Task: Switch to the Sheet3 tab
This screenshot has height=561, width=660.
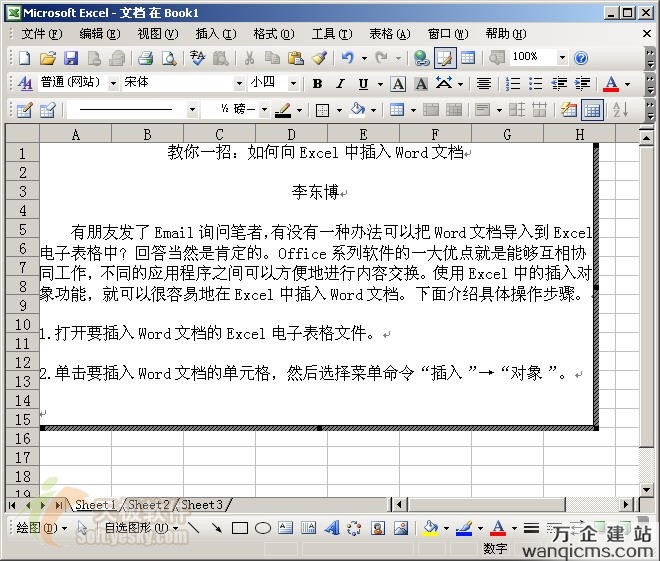Action: [x=202, y=504]
